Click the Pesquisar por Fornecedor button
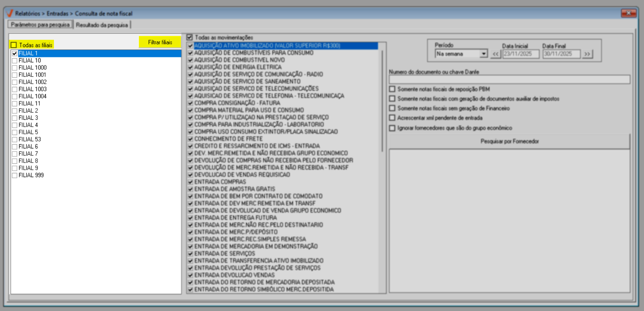 click(x=509, y=141)
